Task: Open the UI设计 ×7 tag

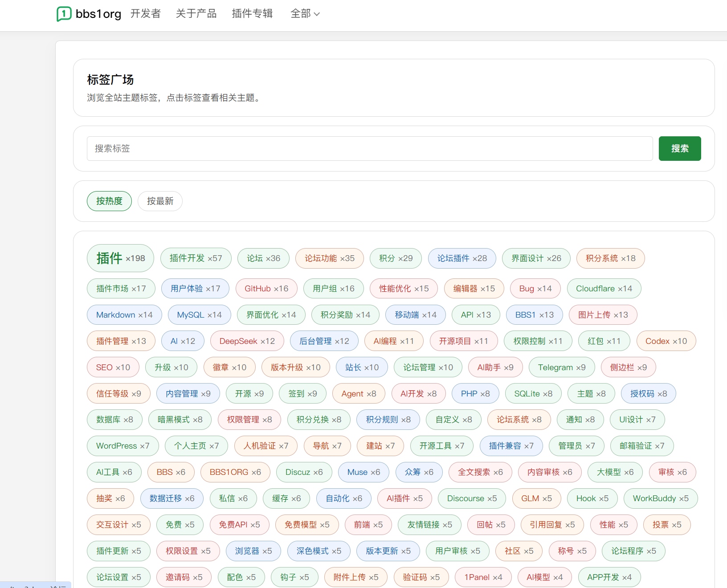Action: click(x=637, y=420)
